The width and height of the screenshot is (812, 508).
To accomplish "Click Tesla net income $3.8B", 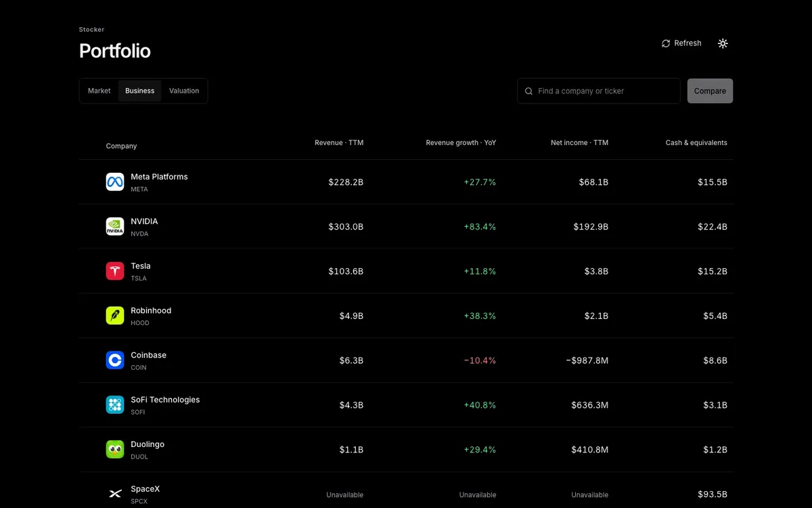I will [x=596, y=272].
